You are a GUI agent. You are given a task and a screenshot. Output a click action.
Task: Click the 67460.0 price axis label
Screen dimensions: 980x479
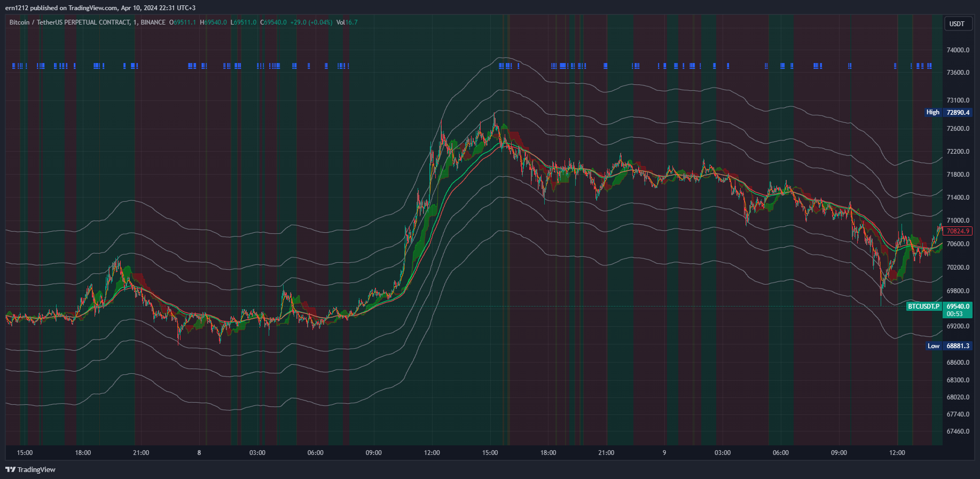[x=958, y=431]
